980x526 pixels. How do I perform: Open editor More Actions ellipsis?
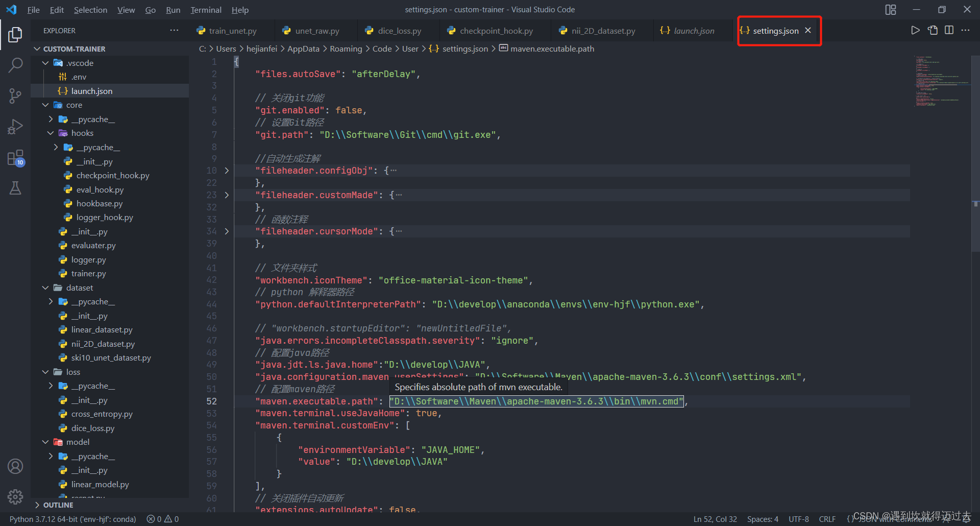(x=965, y=31)
